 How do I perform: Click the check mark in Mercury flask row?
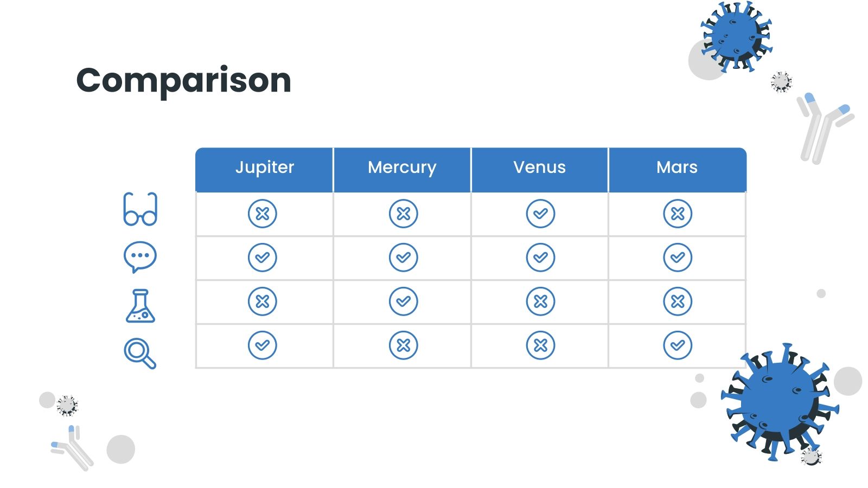pyautogui.click(x=404, y=301)
